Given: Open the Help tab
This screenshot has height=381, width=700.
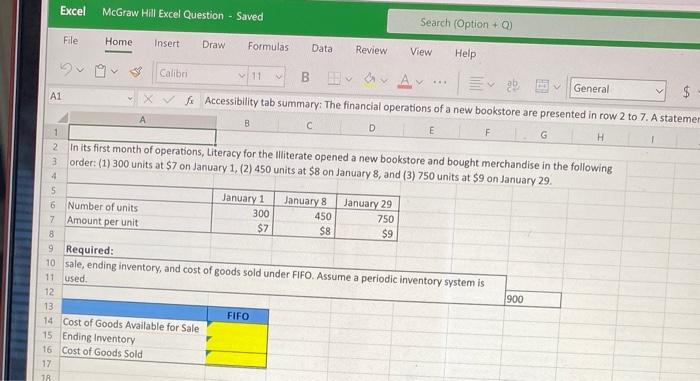Looking at the screenshot, I should pos(465,53).
